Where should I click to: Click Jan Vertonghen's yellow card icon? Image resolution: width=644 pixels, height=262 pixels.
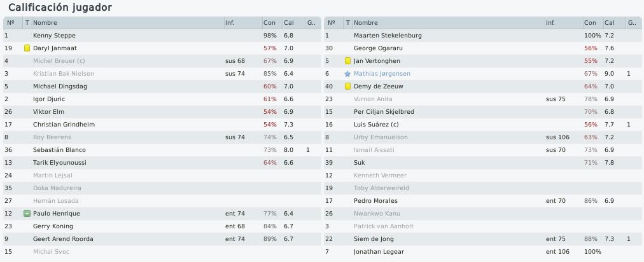[348, 61]
